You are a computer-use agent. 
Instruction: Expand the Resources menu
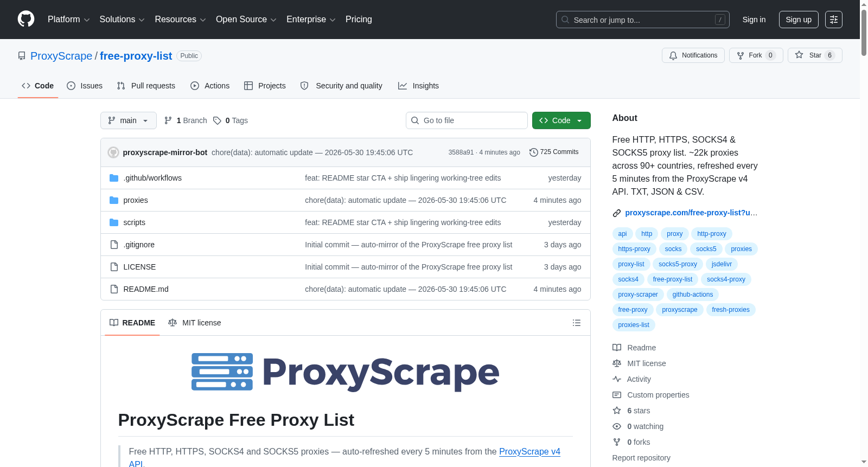point(180,20)
